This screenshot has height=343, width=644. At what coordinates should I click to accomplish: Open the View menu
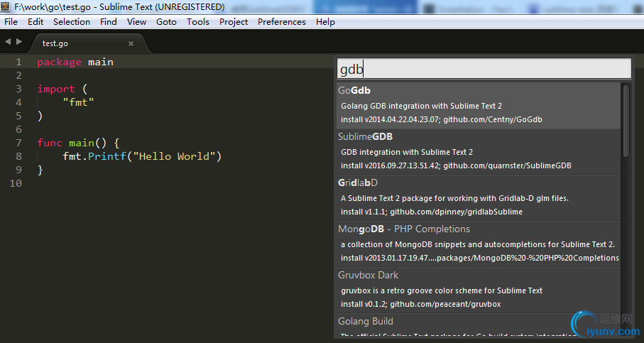[x=136, y=22]
